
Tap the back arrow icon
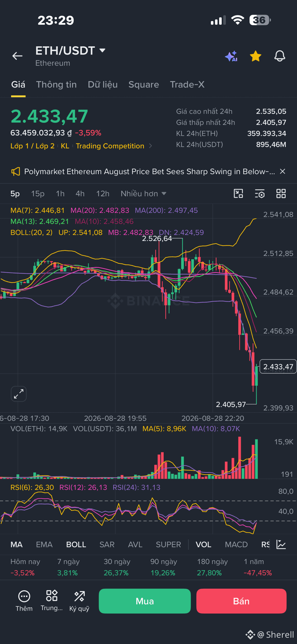17,56
